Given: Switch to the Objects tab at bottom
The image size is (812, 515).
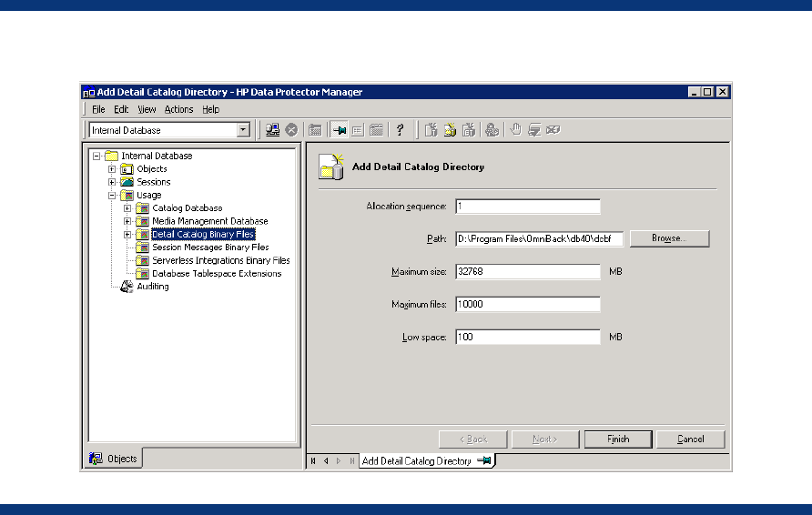Looking at the screenshot, I should tap(115, 459).
